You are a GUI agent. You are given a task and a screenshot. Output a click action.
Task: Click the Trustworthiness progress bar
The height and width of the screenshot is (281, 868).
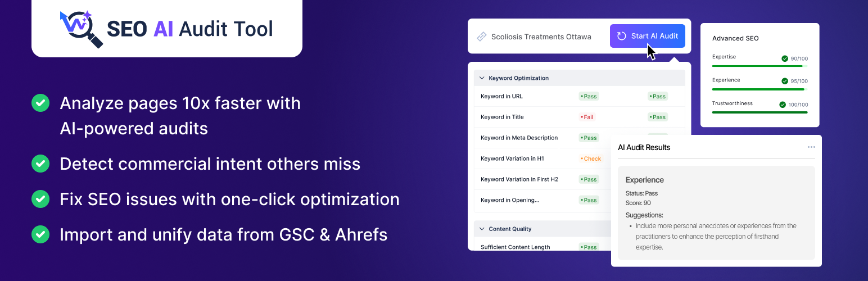coord(759,112)
